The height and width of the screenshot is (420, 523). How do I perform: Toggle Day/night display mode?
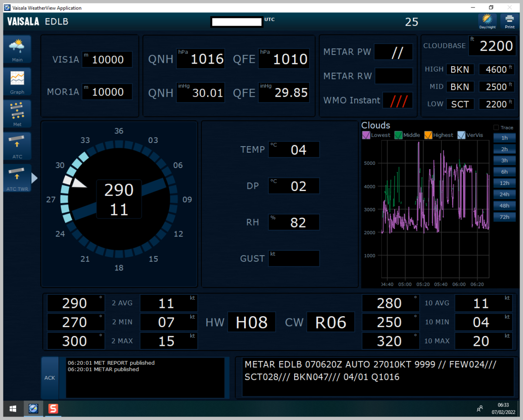coord(487,21)
